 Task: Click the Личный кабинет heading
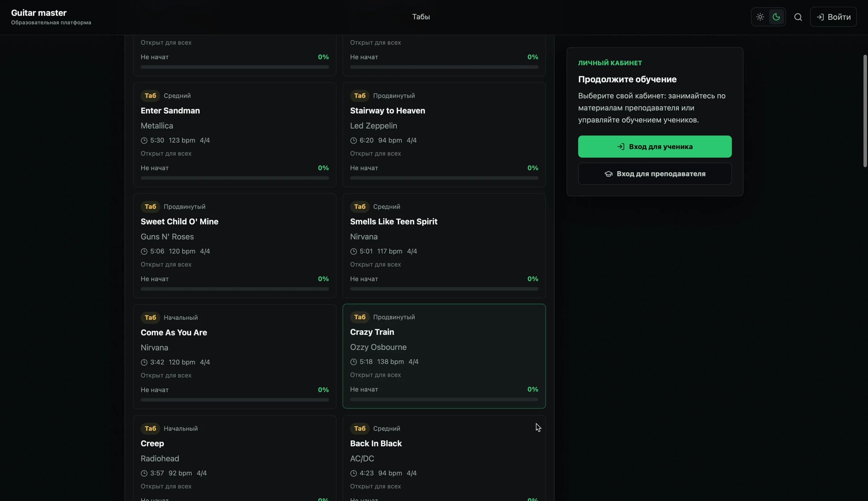pos(610,63)
